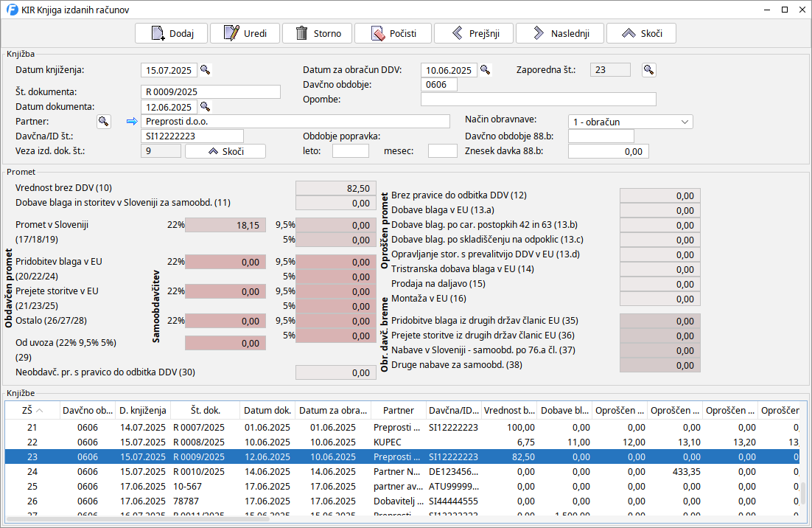812x528 pixels.
Task: Sort table by ZŠ column header
Action: pyautogui.click(x=32, y=410)
